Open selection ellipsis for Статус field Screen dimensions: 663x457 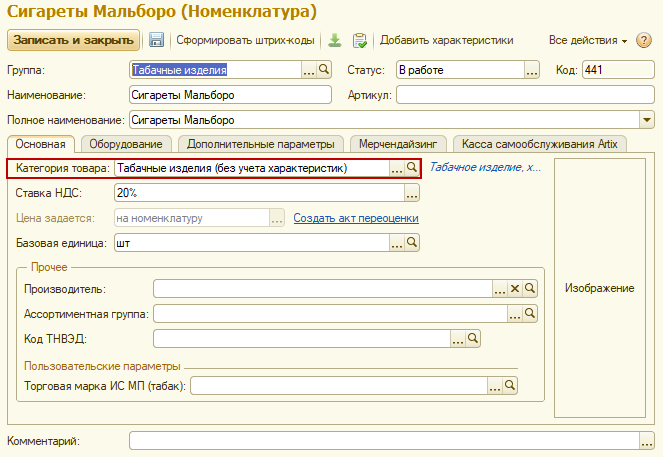pos(531,69)
